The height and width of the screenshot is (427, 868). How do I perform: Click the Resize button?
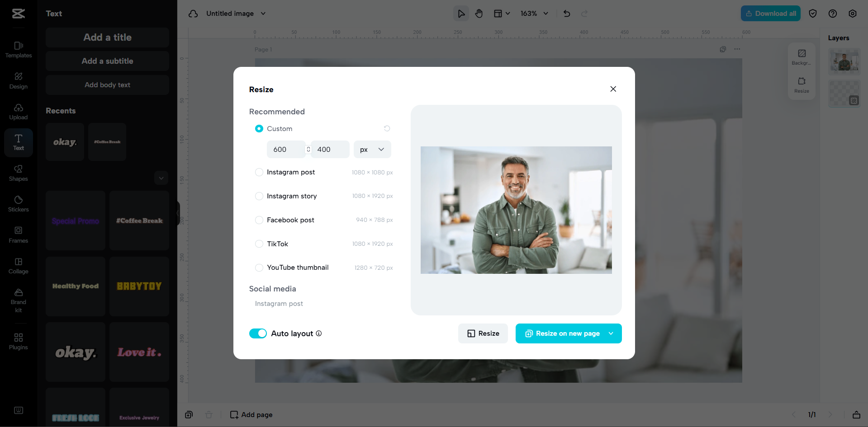[x=483, y=333]
